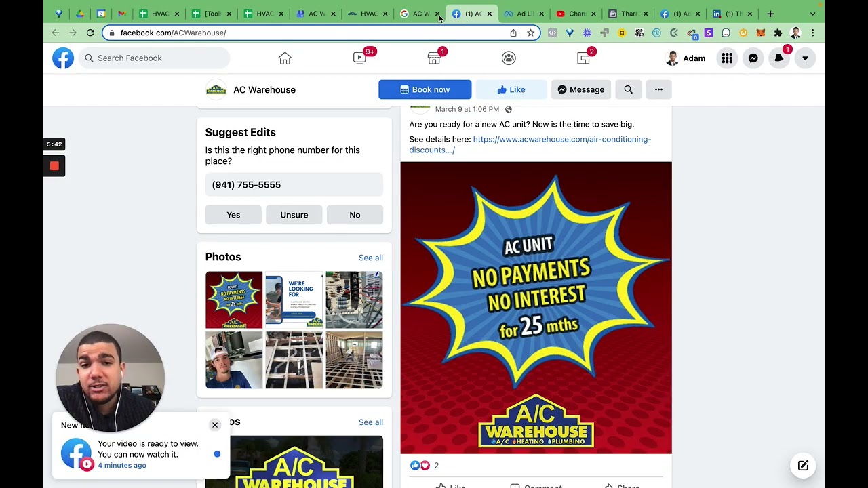Click the new message compose icon

point(803,465)
